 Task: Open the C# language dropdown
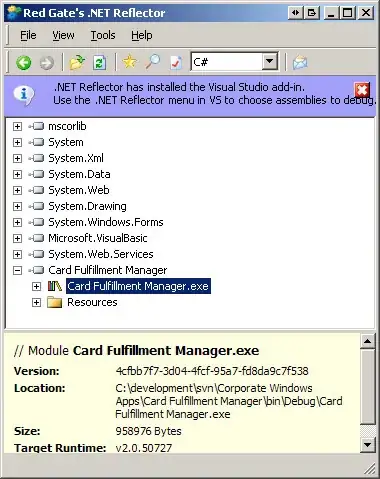click(270, 62)
